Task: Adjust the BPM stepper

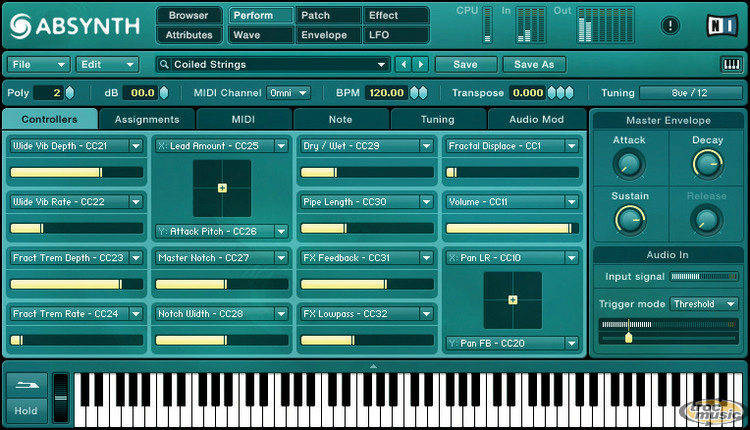Action: tap(419, 93)
